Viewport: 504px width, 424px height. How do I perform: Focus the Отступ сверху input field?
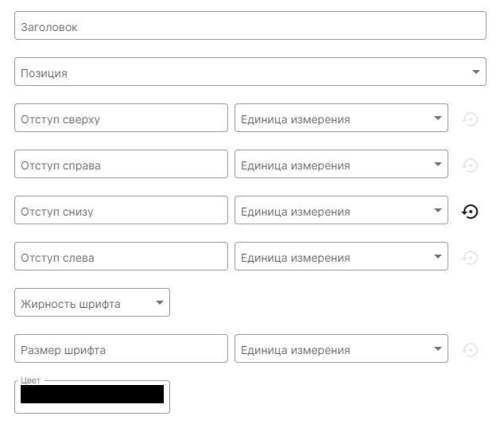click(x=121, y=118)
